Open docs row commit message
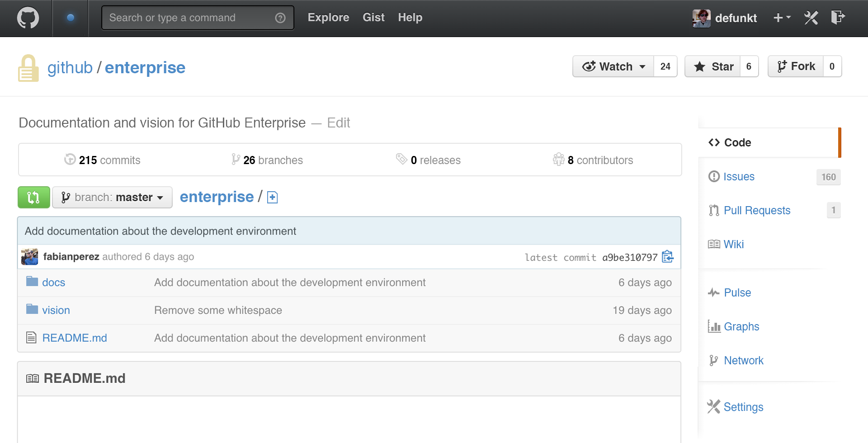 [x=290, y=283]
